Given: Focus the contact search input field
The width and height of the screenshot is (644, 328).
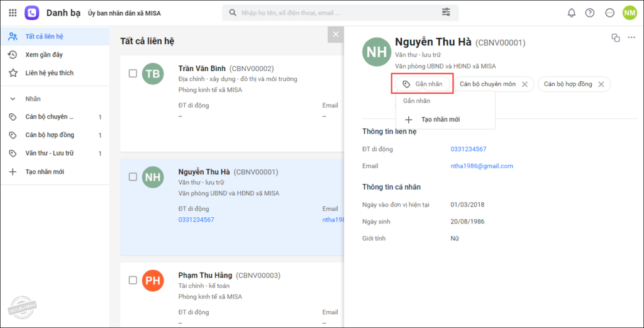Looking at the screenshot, I should pos(333,13).
